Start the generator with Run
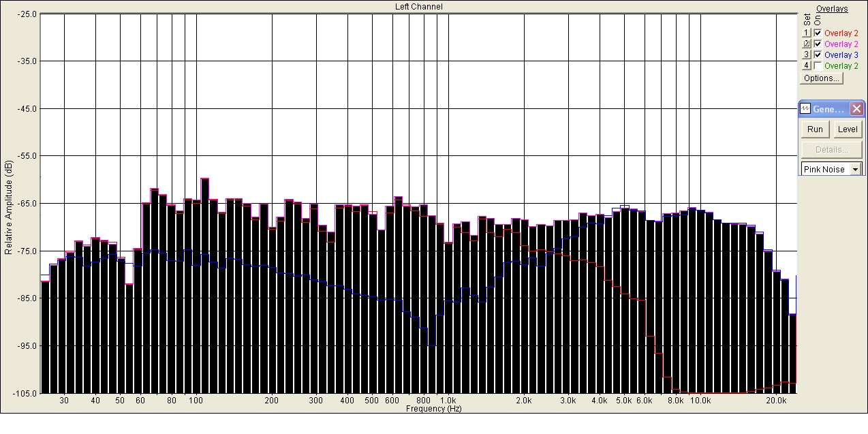 click(x=815, y=129)
